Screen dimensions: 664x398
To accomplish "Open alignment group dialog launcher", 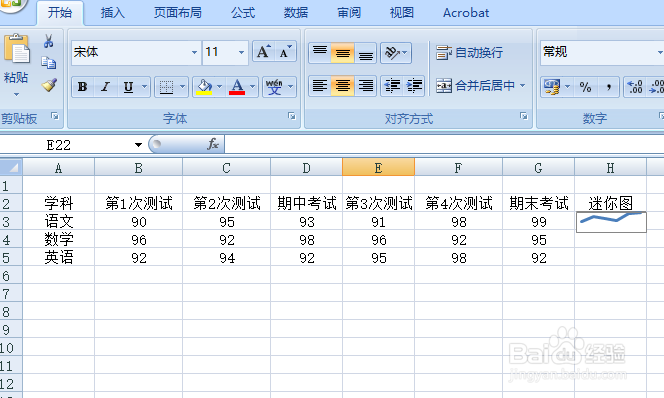I will pyautogui.click(x=523, y=116).
